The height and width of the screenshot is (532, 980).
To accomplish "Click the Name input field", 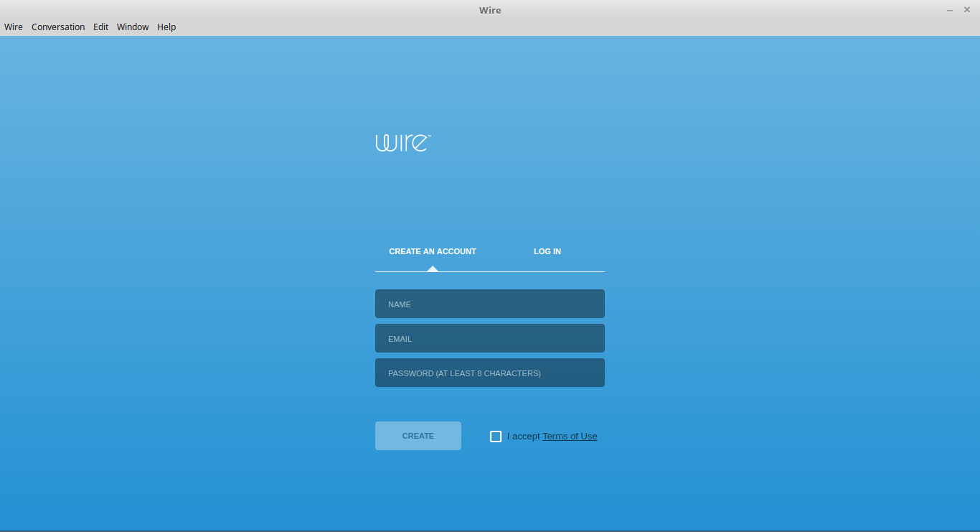I will pos(490,304).
